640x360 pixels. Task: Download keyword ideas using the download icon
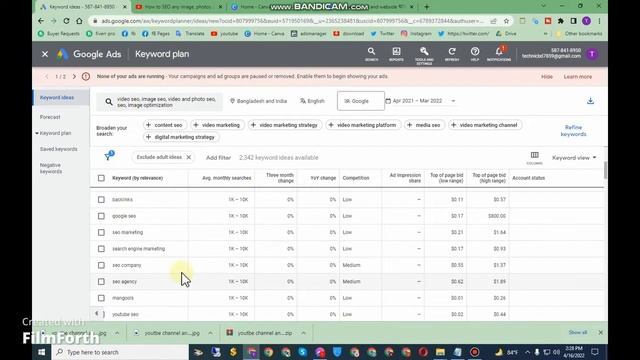click(590, 101)
